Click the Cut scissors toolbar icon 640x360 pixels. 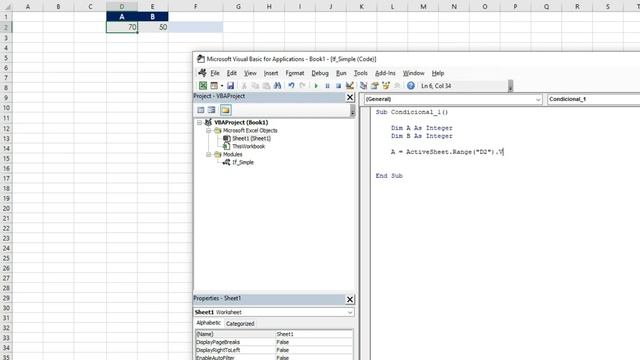click(244, 86)
